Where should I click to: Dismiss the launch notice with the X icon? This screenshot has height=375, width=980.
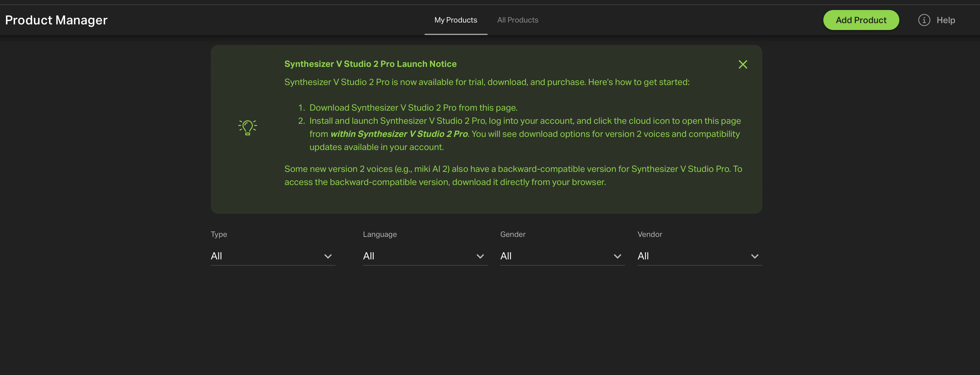click(743, 64)
